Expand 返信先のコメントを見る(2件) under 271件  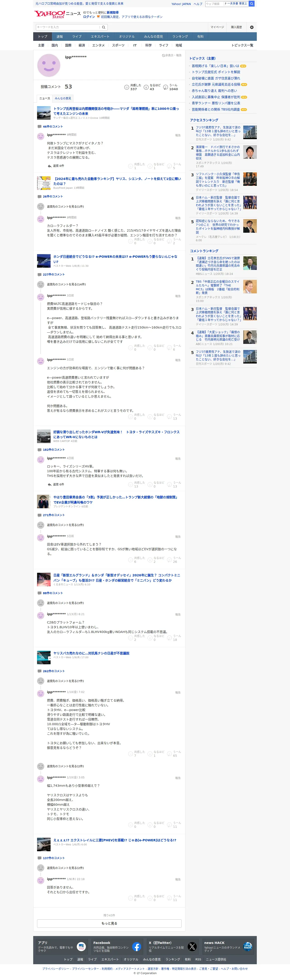click(x=65, y=525)
